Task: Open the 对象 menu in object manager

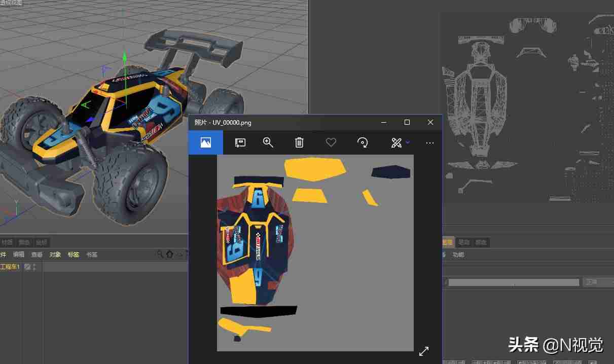Action: click(55, 254)
